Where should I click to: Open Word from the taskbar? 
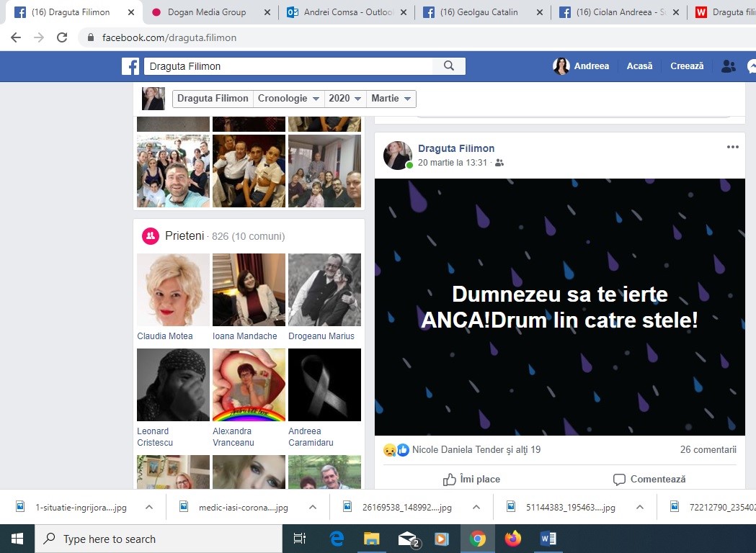tap(548, 539)
